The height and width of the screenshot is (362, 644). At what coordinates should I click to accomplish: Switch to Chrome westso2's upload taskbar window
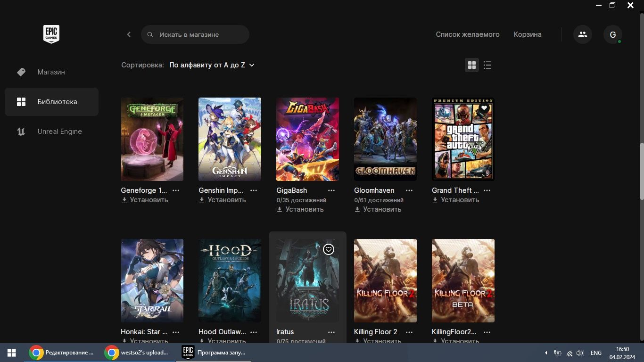(137, 353)
